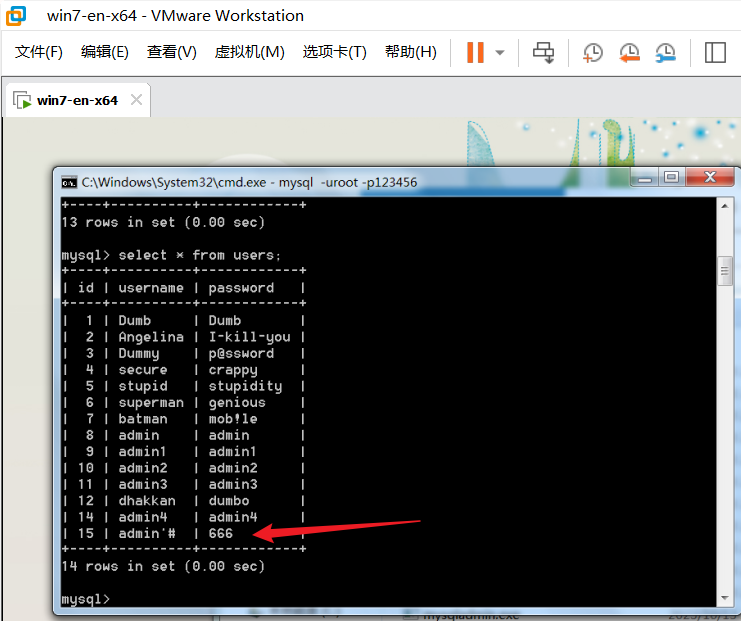Open the snapshot manager
The height and width of the screenshot is (621, 741).
point(665,52)
